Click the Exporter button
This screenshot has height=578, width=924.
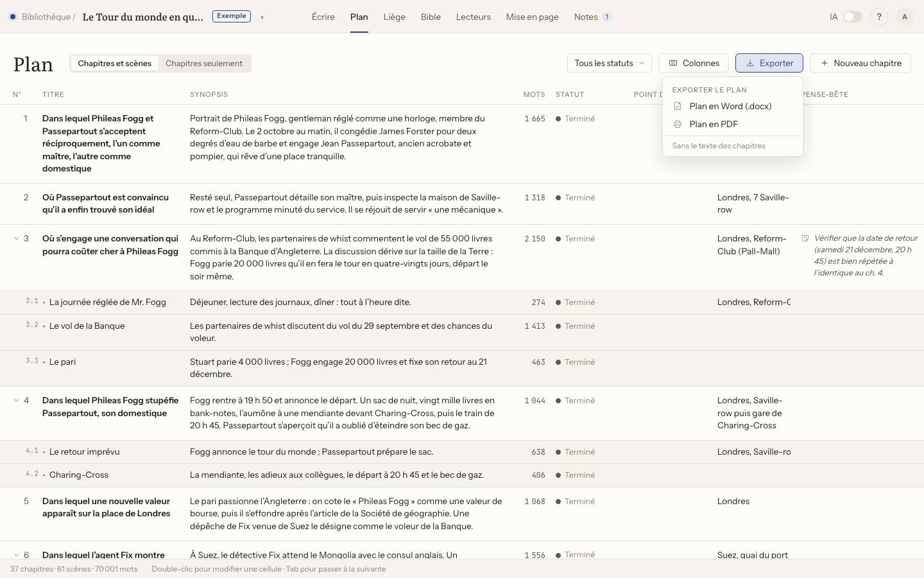[769, 63]
